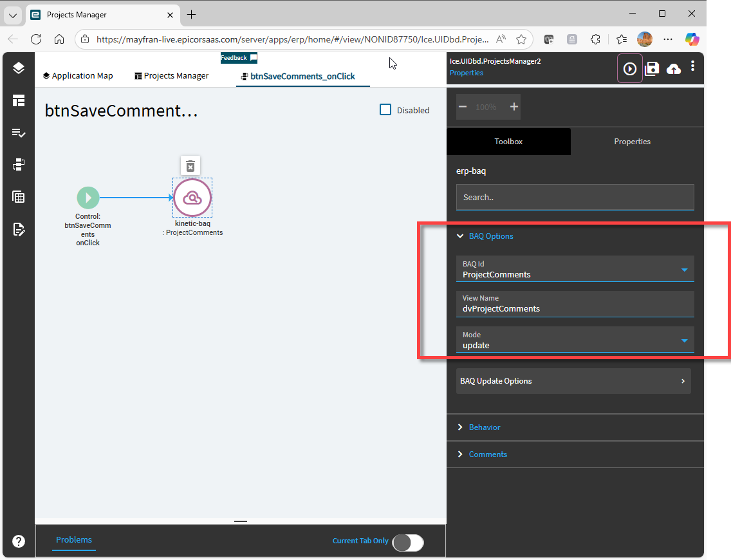The height and width of the screenshot is (560, 731).
Task: Click the Feedback badge
Action: point(239,58)
